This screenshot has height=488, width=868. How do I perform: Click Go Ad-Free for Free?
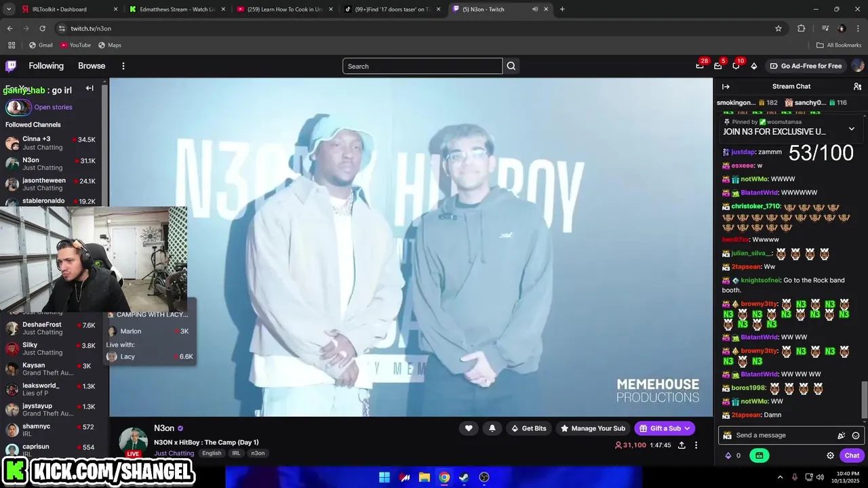[806, 66]
